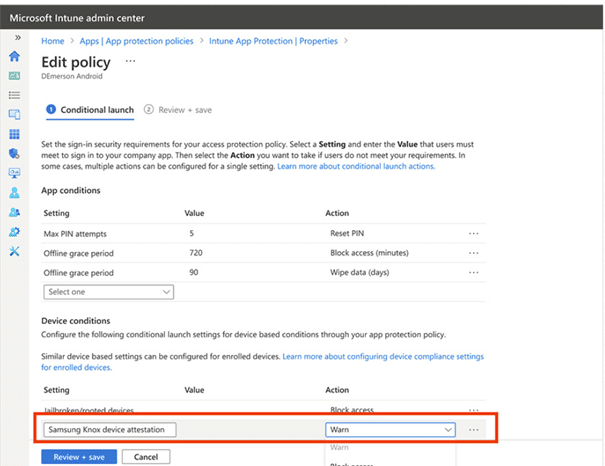Open options menu for Max PIN attempts row
Viewport: 605px width, 466px height.
pyautogui.click(x=473, y=233)
